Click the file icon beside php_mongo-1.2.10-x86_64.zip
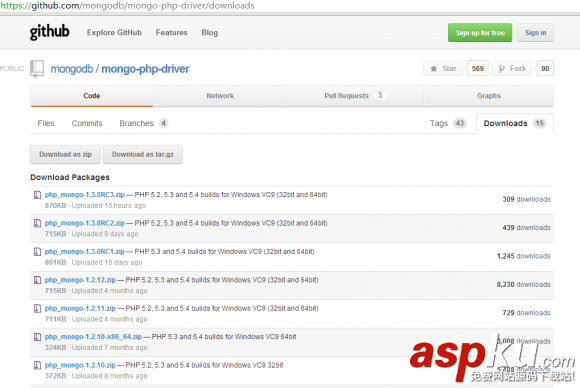 [37, 337]
